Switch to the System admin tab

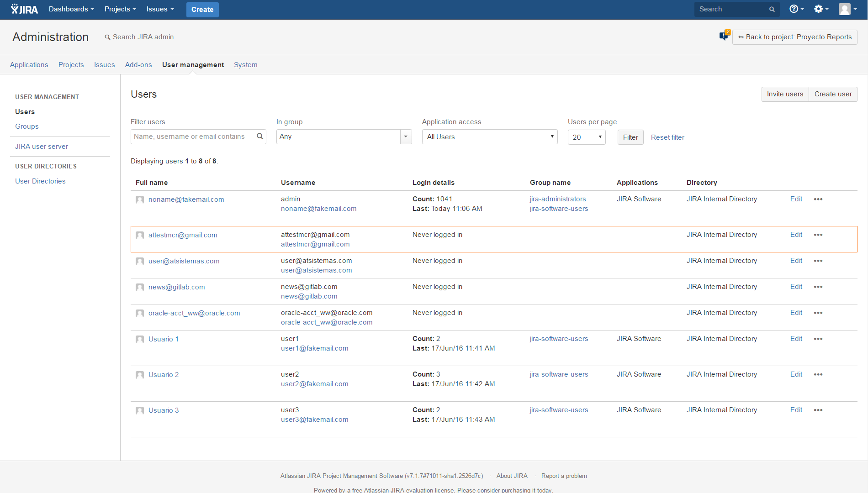(245, 65)
